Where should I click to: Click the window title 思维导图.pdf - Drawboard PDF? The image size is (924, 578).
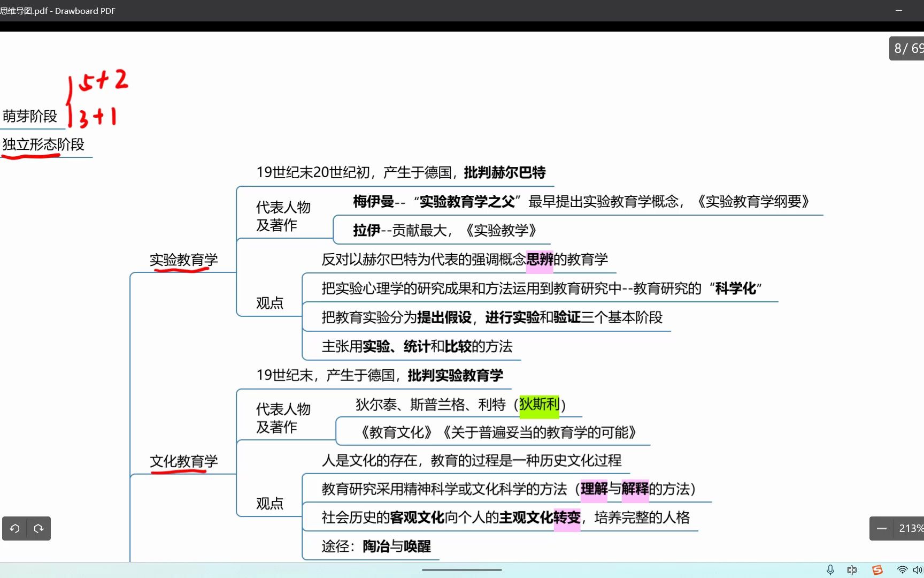click(x=58, y=11)
